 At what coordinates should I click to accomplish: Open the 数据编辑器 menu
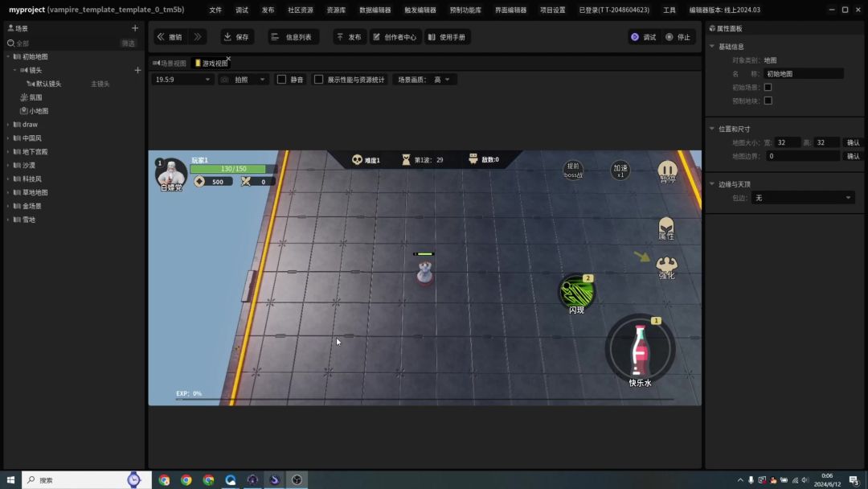point(375,10)
